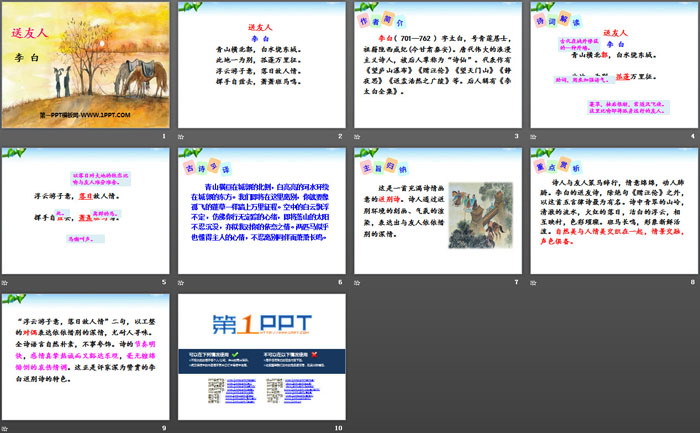Click the animation star icon under slide 6
Viewport: 700px width, 433px height.
[181, 282]
